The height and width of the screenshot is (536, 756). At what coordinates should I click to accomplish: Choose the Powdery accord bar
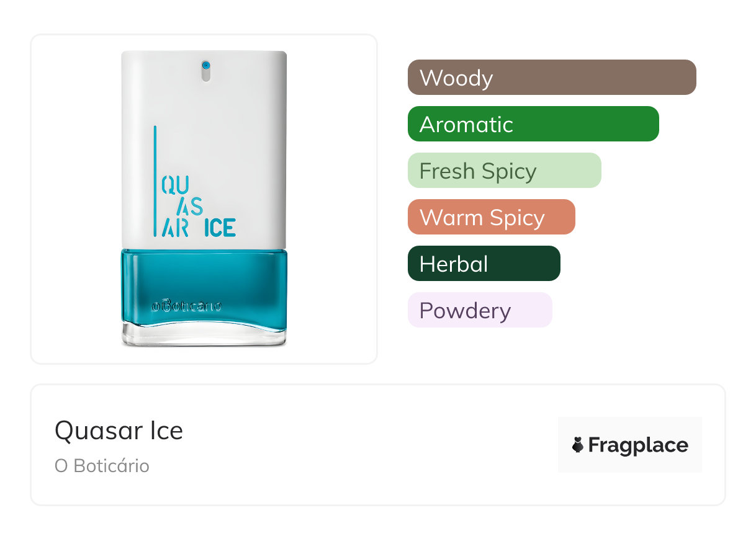tap(479, 310)
